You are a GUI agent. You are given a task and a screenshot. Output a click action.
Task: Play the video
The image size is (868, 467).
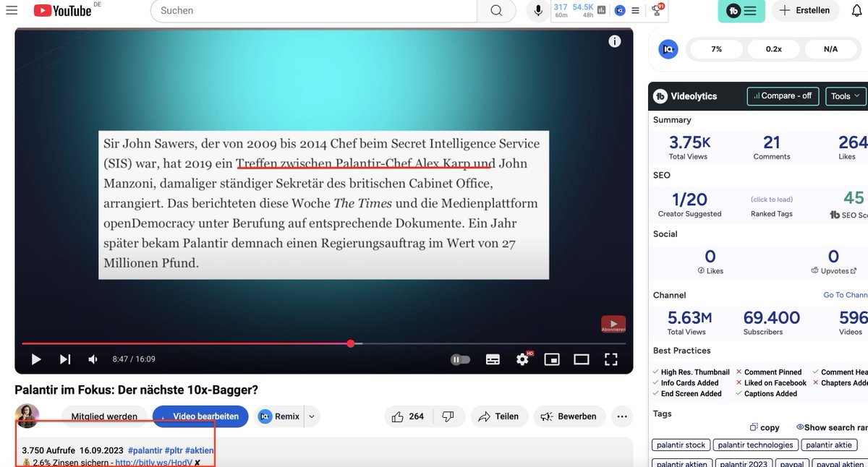coord(35,359)
